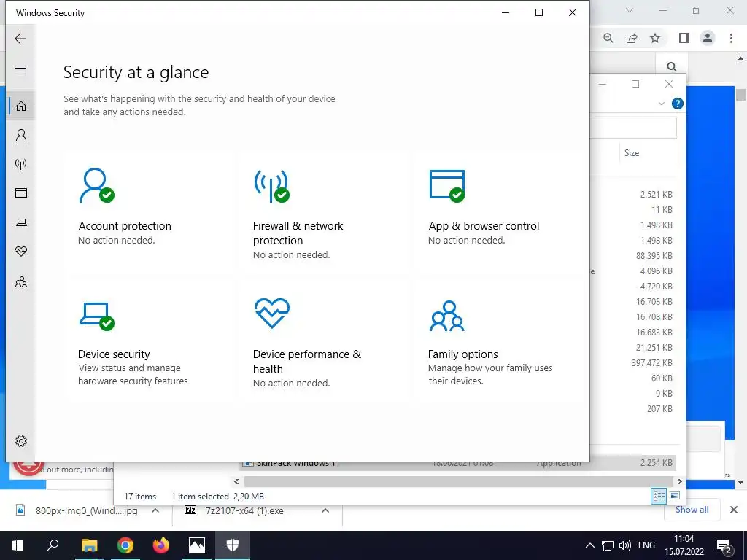Expand the File Explorer ribbon chevron

point(661,104)
